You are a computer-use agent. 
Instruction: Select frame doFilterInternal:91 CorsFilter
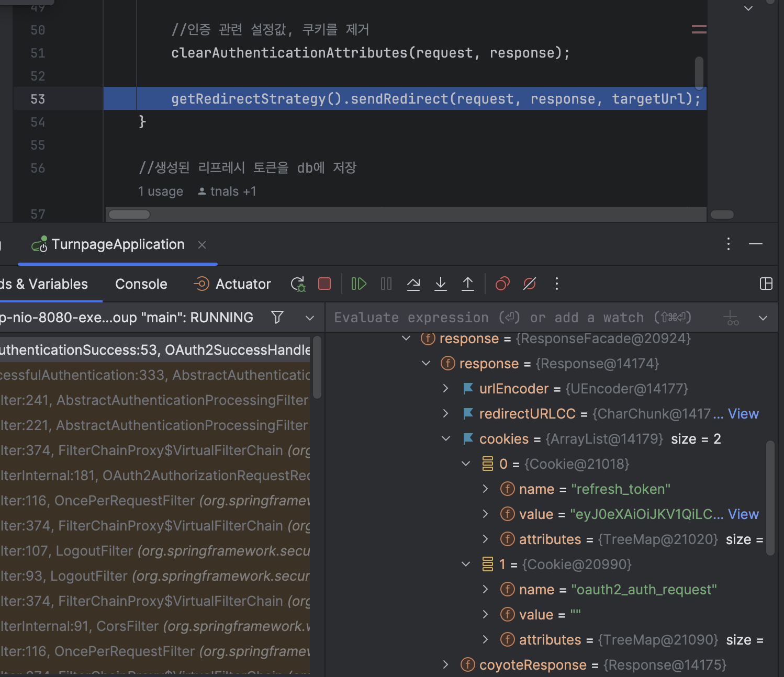pyautogui.click(x=155, y=626)
